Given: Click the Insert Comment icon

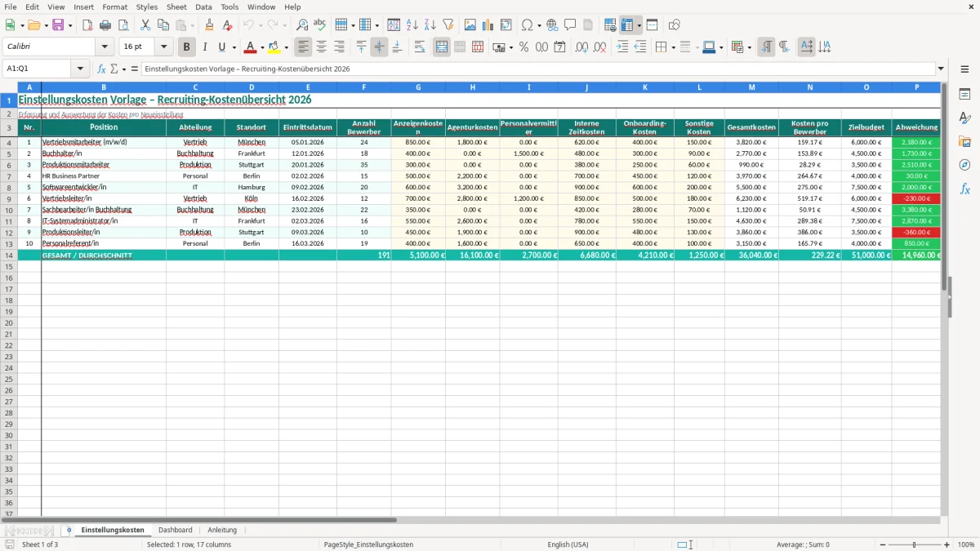Looking at the screenshot, I should click(x=571, y=25).
